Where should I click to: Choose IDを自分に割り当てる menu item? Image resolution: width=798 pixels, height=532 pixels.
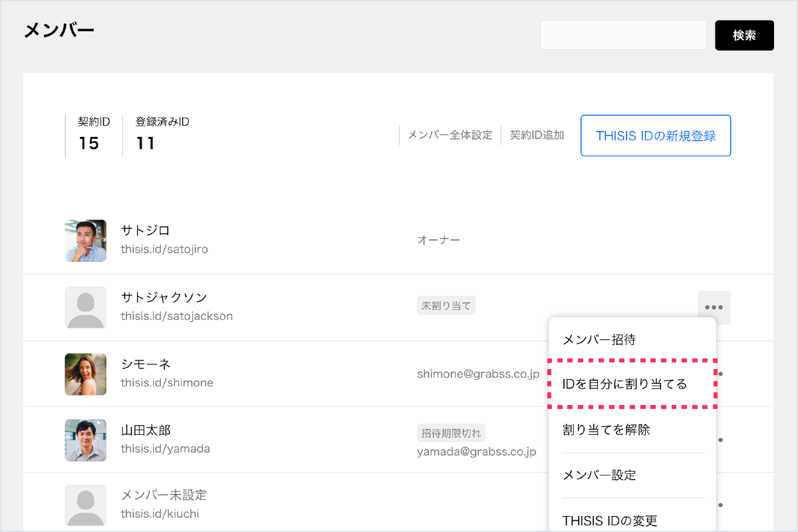tap(624, 384)
